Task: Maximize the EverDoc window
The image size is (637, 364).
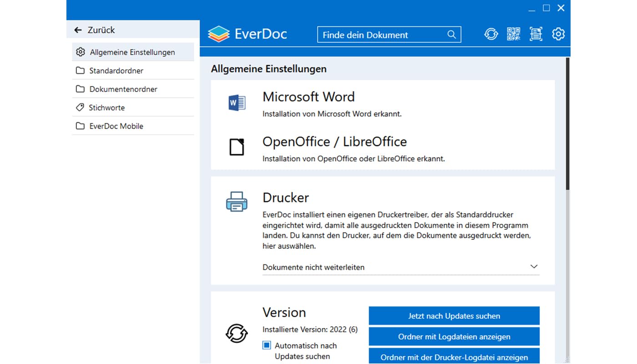Action: pos(546,8)
